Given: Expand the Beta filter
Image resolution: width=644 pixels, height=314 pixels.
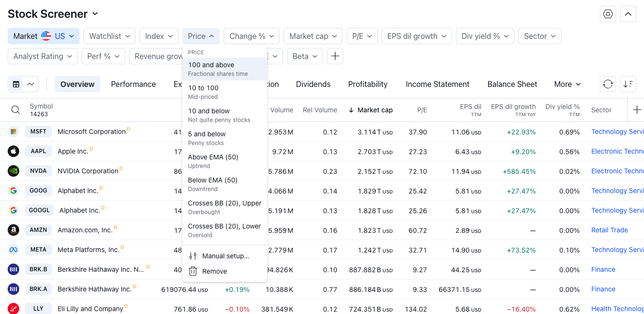Looking at the screenshot, I should coord(305,56).
